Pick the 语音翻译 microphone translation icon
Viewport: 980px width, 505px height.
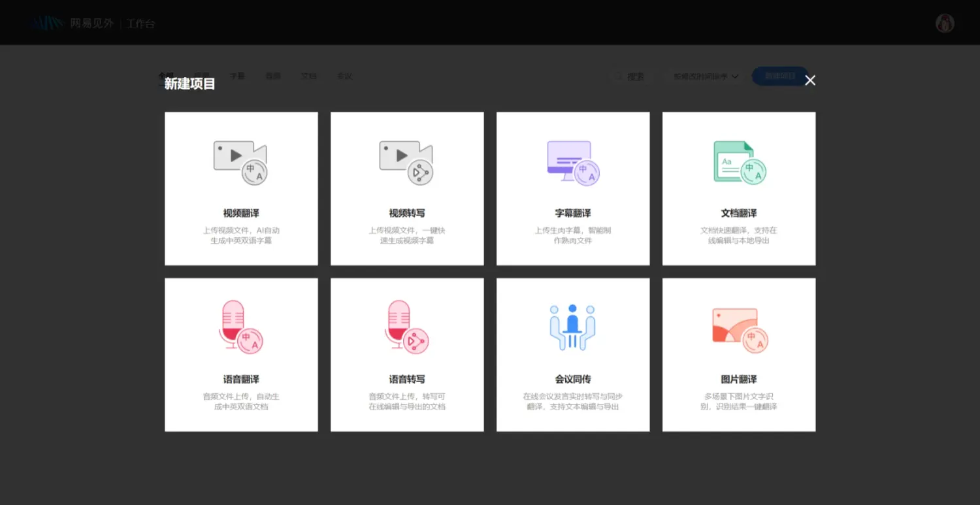240,327
